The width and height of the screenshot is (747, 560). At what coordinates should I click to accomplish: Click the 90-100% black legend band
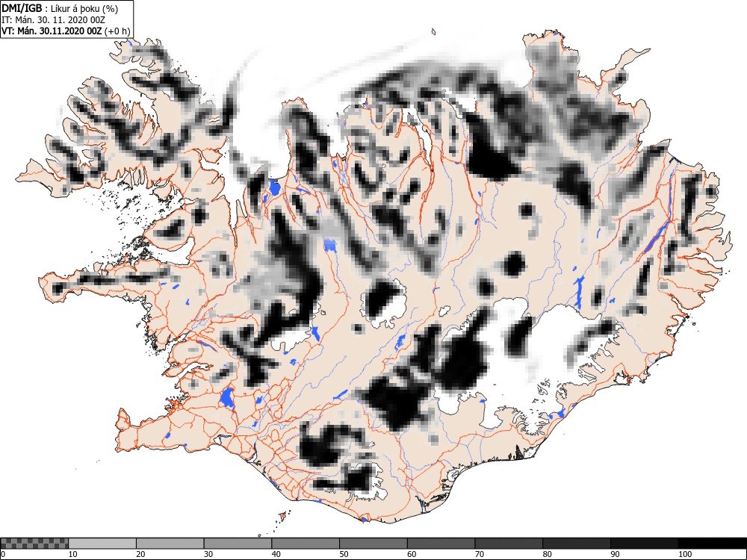[644, 544]
